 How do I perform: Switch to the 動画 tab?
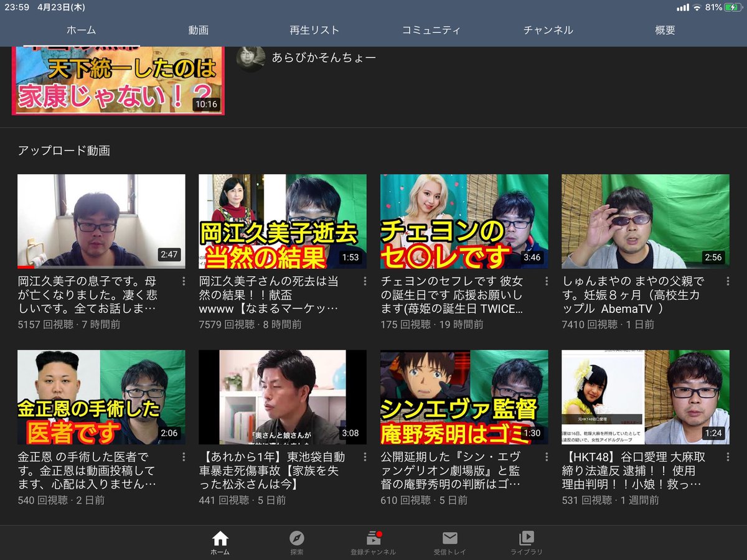[x=198, y=30]
